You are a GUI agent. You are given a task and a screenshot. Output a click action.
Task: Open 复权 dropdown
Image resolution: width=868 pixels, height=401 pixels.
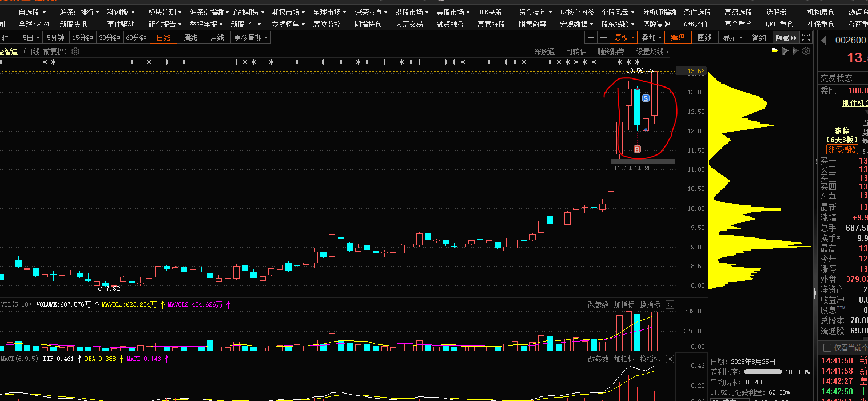coord(624,38)
